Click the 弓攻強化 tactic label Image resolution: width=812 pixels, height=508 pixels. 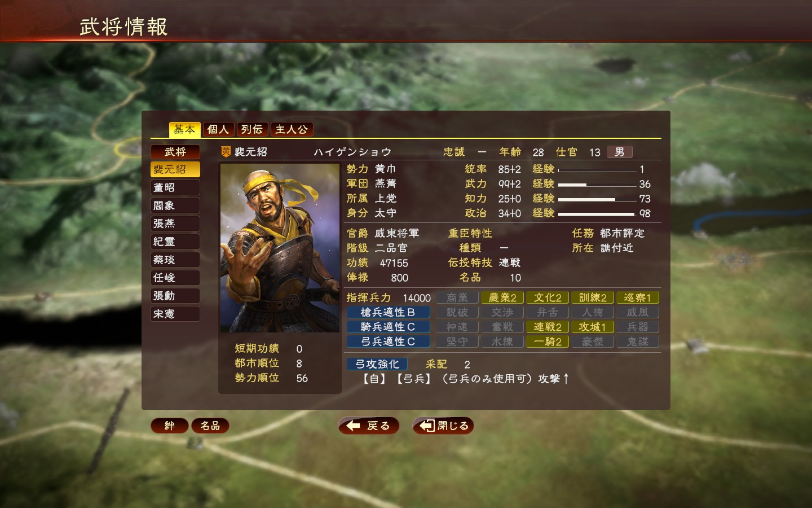coord(377,364)
